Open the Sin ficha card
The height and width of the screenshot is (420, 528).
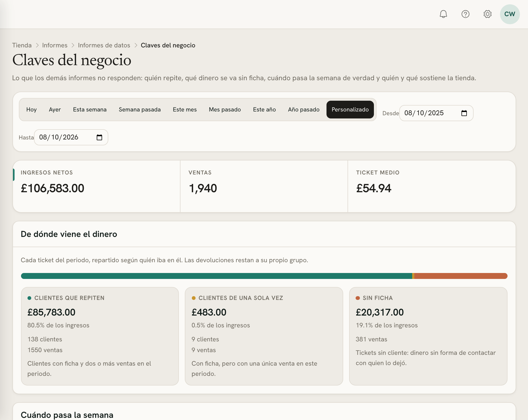pos(428,336)
